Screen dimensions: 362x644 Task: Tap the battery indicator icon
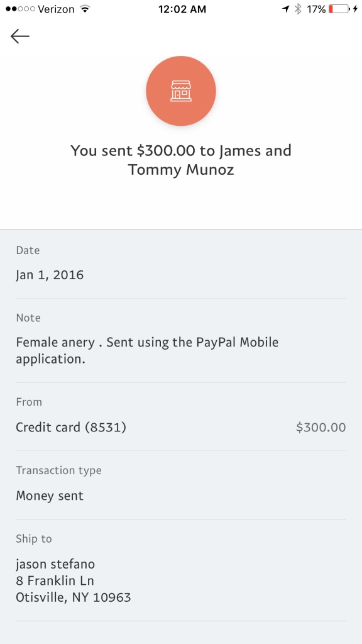point(339,9)
